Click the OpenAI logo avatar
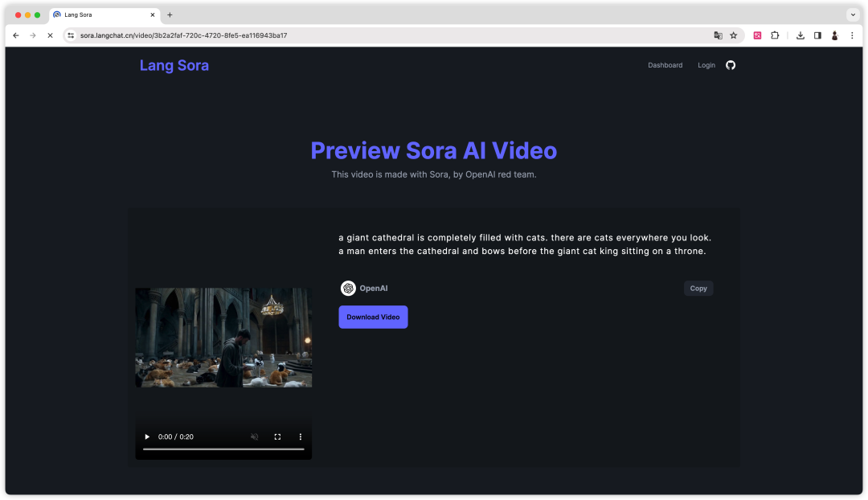This screenshot has height=500, width=868. (x=348, y=288)
